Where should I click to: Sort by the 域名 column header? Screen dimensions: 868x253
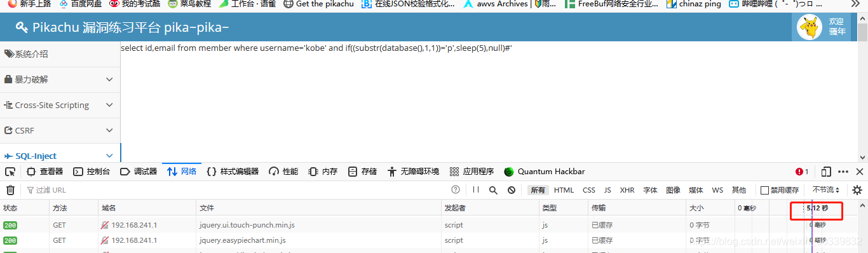pyautogui.click(x=147, y=208)
